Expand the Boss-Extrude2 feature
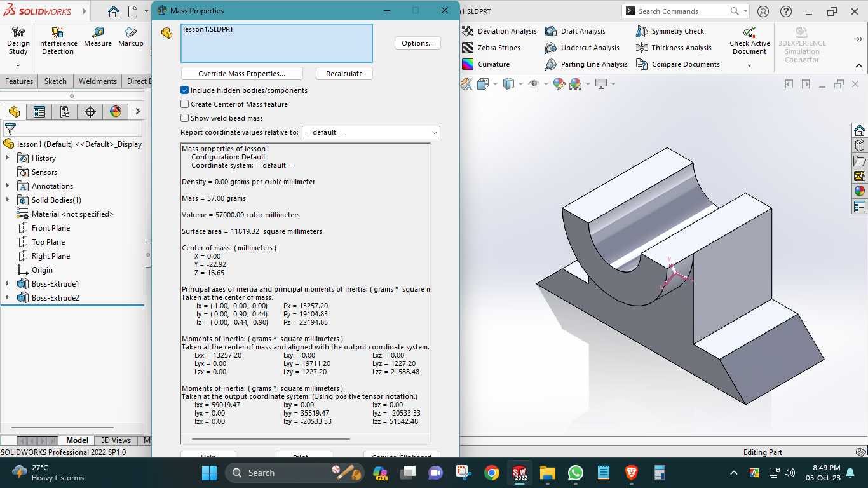 pyautogui.click(x=8, y=298)
